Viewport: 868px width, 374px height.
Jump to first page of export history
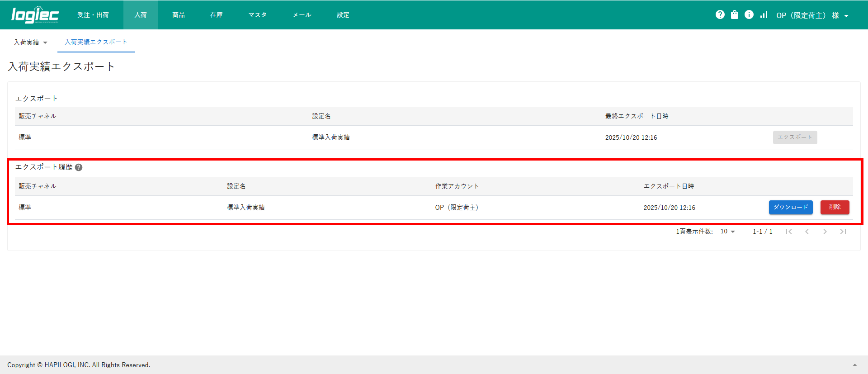point(788,232)
